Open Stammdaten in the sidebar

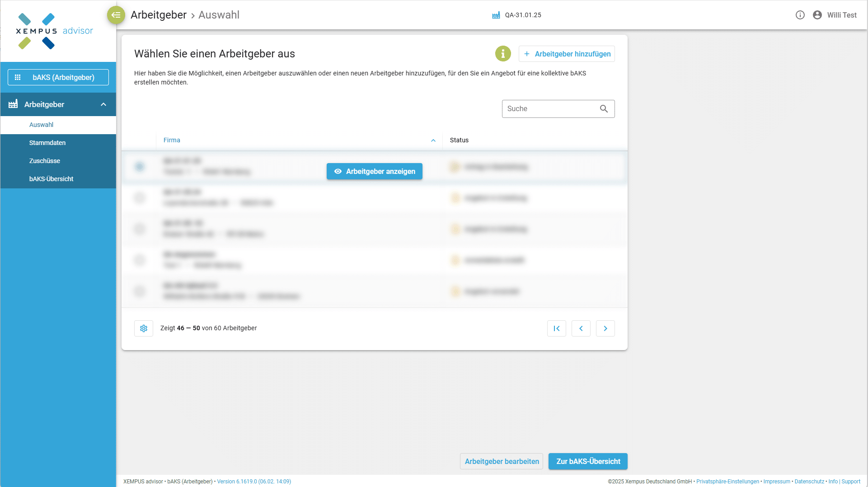[x=47, y=143]
